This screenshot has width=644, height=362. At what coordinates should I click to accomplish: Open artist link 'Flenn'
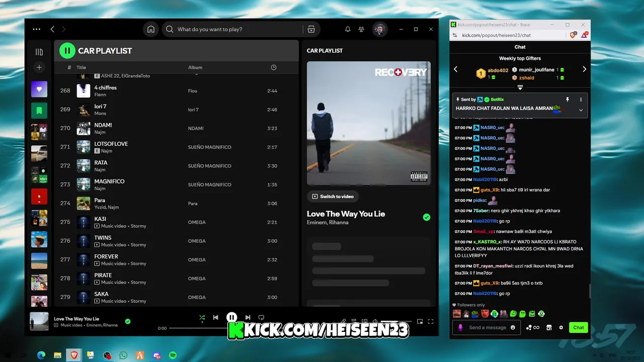click(100, 95)
